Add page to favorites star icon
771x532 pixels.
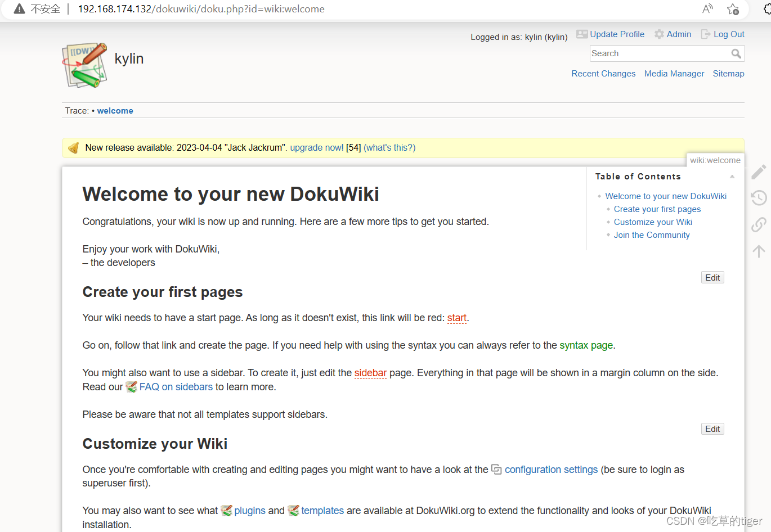(x=733, y=9)
